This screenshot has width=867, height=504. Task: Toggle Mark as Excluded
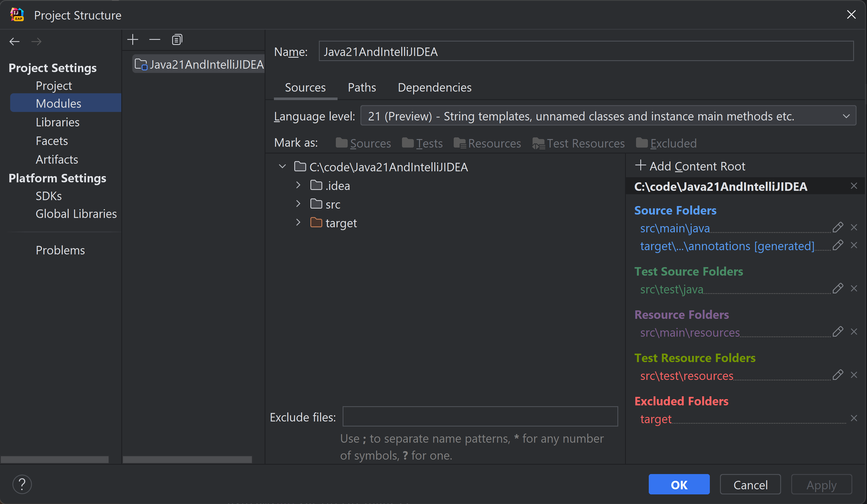click(x=666, y=143)
